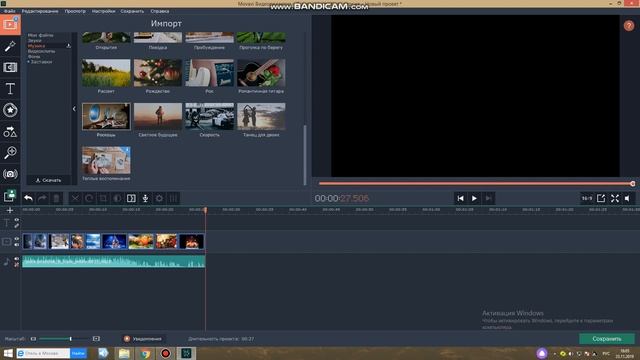Mute the video track audio
This screenshot has height=360, width=640.
(x=17, y=244)
